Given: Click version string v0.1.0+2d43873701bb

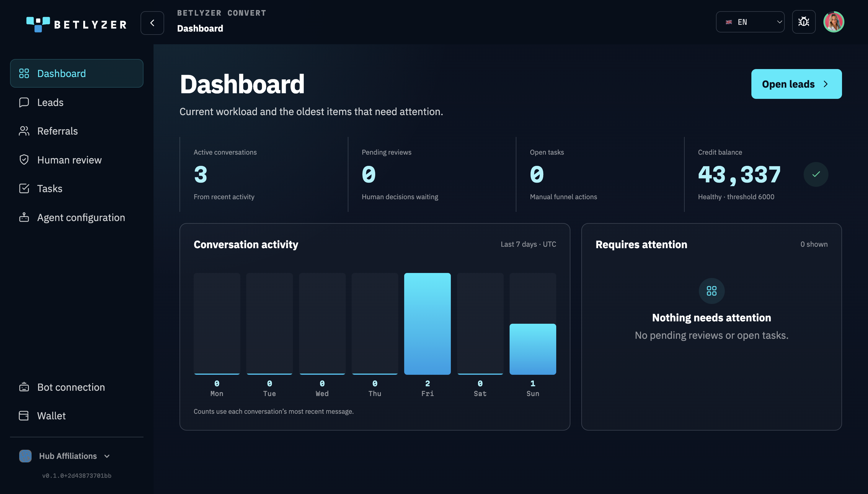Looking at the screenshot, I should tap(77, 476).
